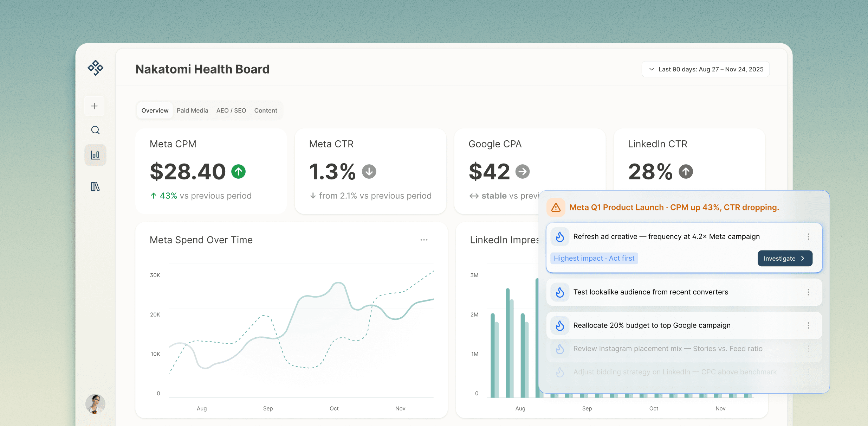868x426 pixels.
Task: Open search from the sidebar magnifier icon
Action: pyautogui.click(x=95, y=130)
